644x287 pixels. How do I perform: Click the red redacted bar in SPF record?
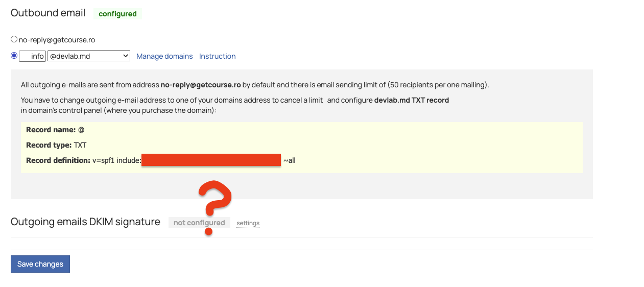[211, 160]
